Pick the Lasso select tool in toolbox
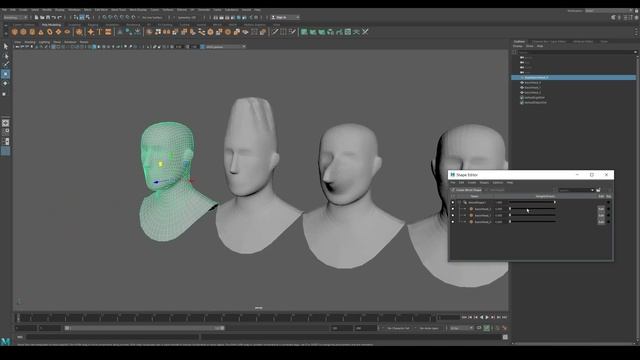 pyautogui.click(x=6, y=56)
